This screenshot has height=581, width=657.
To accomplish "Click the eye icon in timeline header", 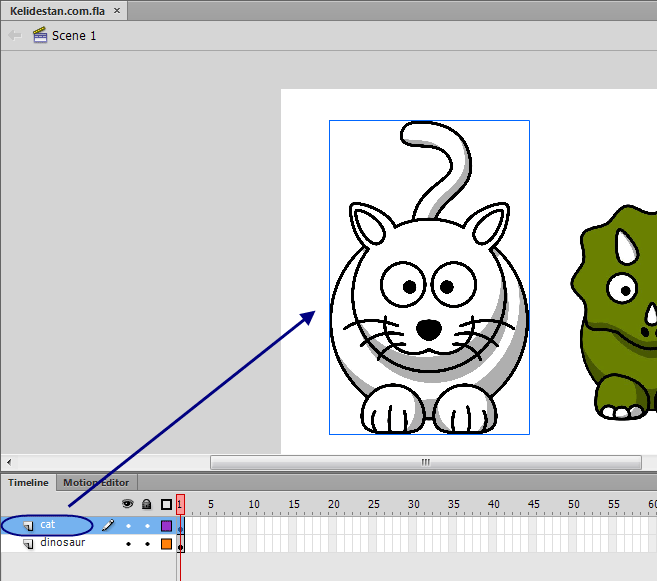I will [x=127, y=504].
